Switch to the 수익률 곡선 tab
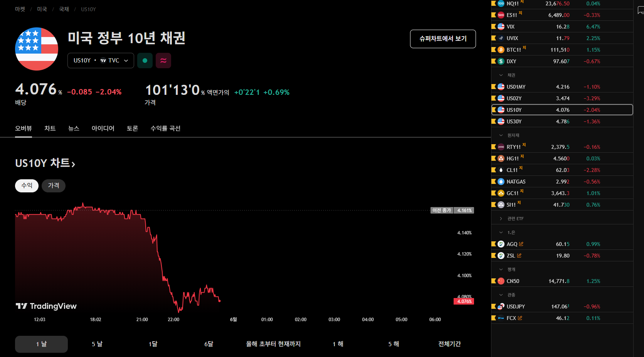Screen dimensions: 644x357 pyautogui.click(x=165, y=128)
